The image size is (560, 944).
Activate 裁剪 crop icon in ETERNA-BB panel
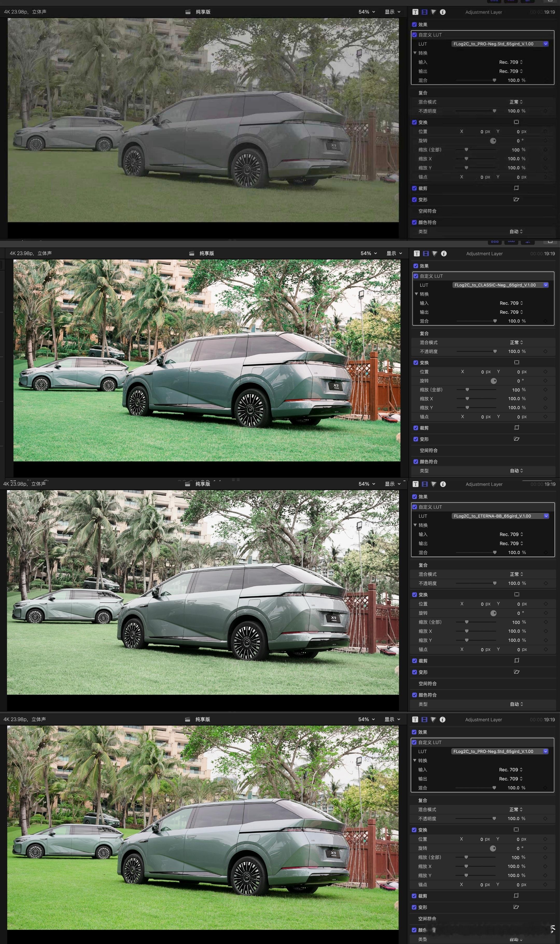[x=517, y=660]
